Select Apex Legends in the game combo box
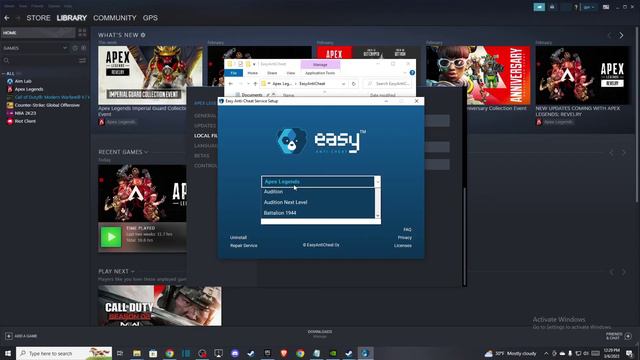Viewport: 640px width, 360px height. (x=318, y=182)
